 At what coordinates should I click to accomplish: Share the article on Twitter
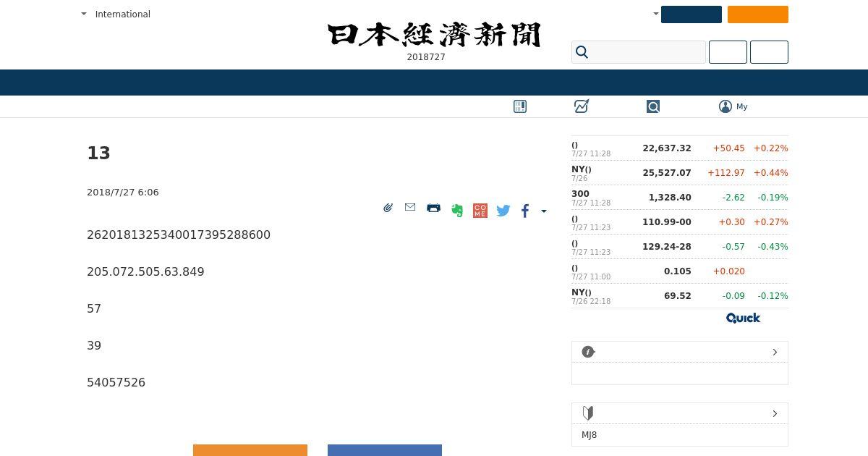(x=503, y=211)
